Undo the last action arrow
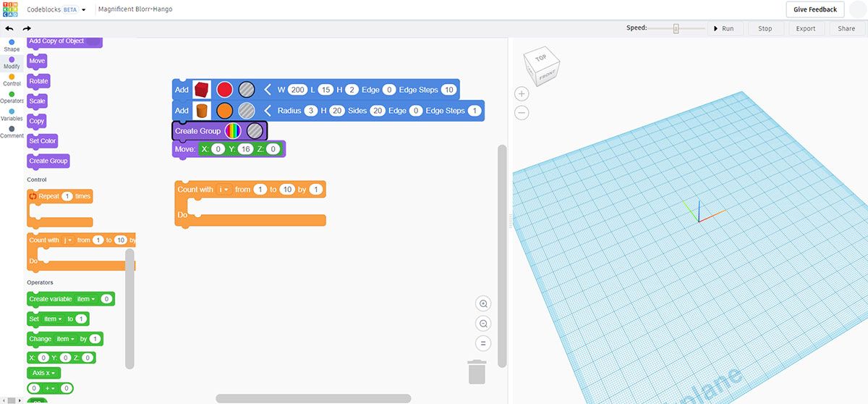The width and height of the screenshot is (868, 404). pos(9,28)
